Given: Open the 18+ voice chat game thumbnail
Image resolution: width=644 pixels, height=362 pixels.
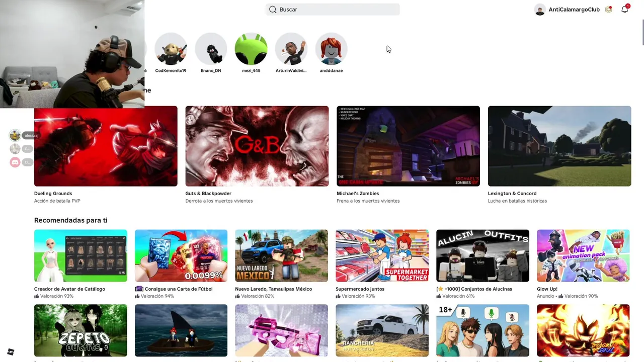Looking at the screenshot, I should click(x=482, y=331).
